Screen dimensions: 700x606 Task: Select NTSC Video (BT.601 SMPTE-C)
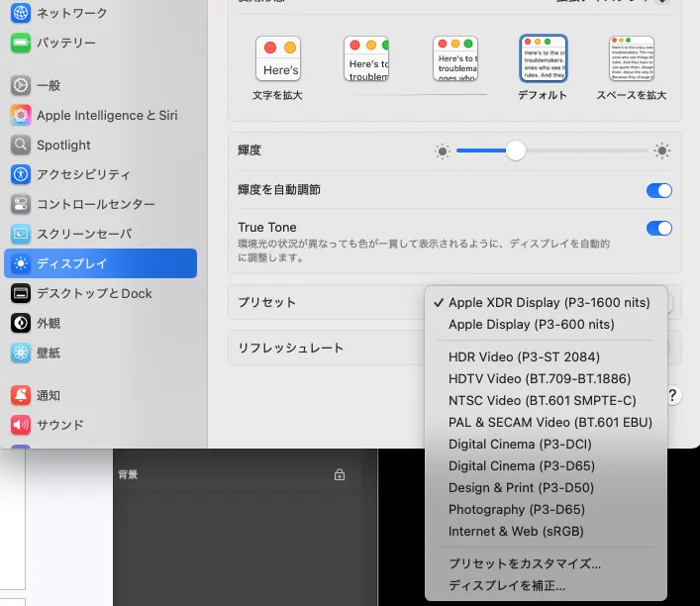(546, 401)
